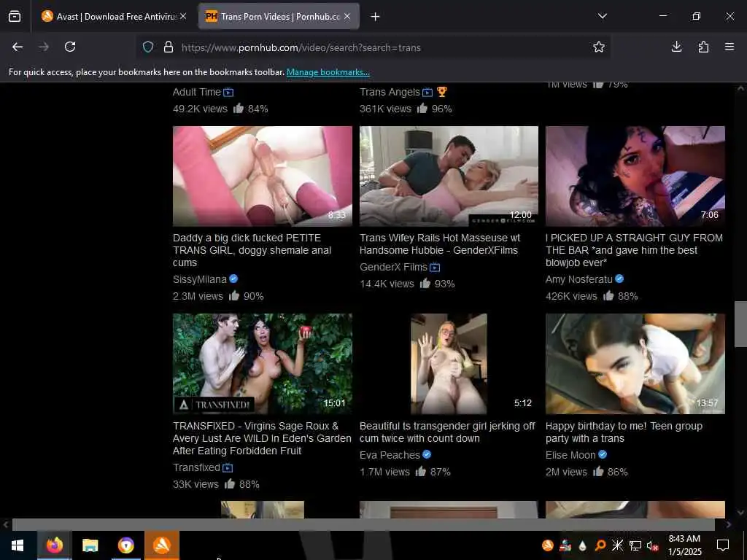
Task: Open the Firefox hamburger application menu
Action: tap(729, 47)
